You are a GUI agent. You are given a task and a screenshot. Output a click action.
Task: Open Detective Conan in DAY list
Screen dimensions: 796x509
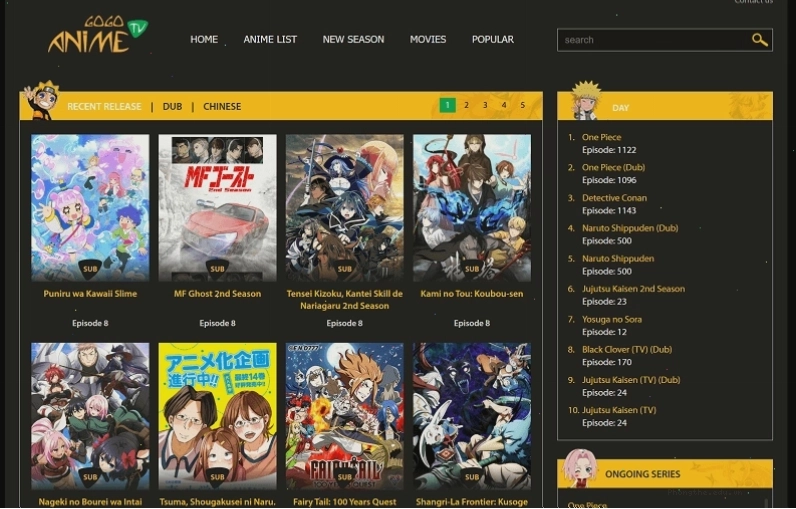point(614,198)
